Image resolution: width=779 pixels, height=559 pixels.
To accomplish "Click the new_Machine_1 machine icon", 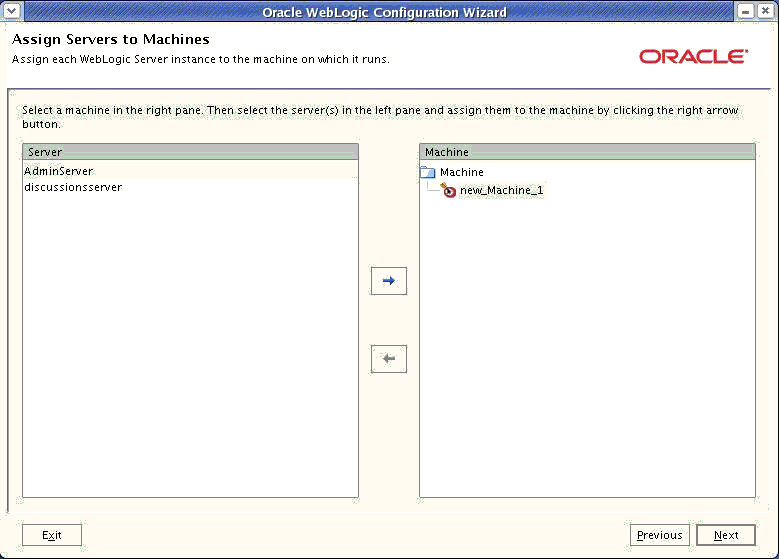I will click(448, 190).
